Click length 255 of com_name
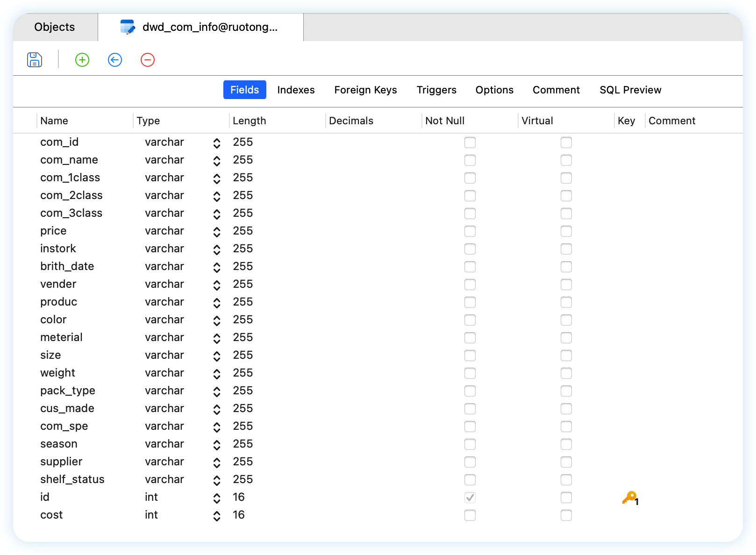This screenshot has height=555, width=756. pyautogui.click(x=243, y=160)
